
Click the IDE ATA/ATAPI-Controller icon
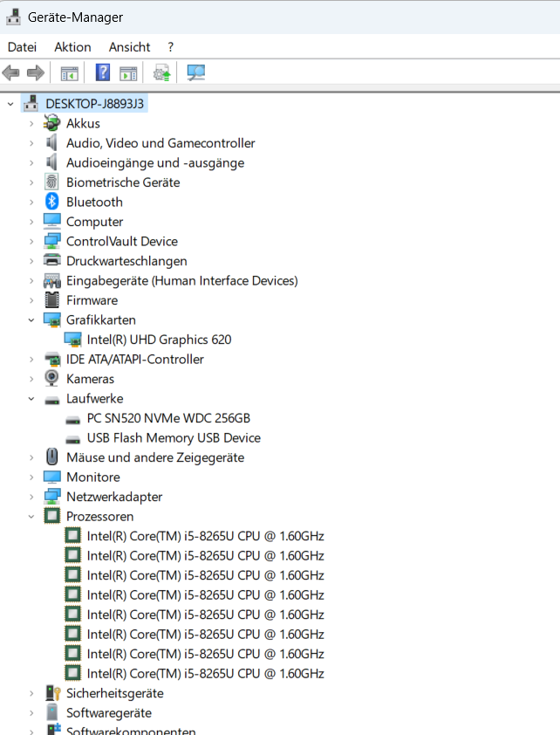[x=52, y=359]
